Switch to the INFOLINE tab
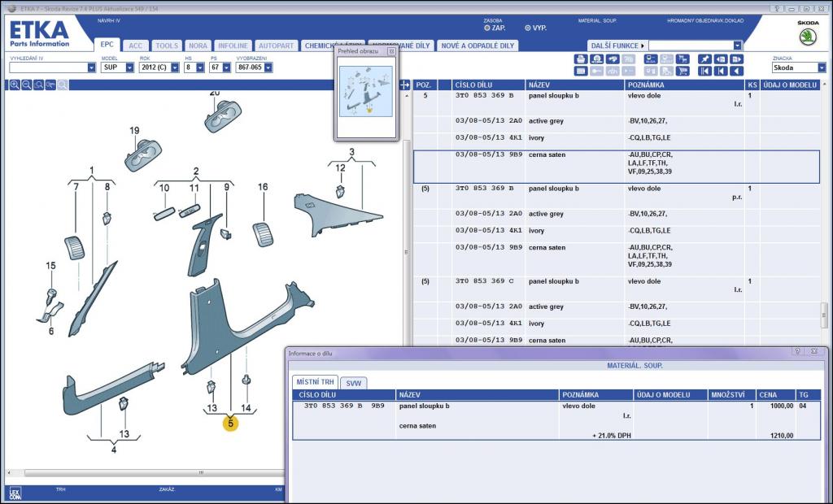Viewport: 833px width, 504px height. tap(233, 46)
